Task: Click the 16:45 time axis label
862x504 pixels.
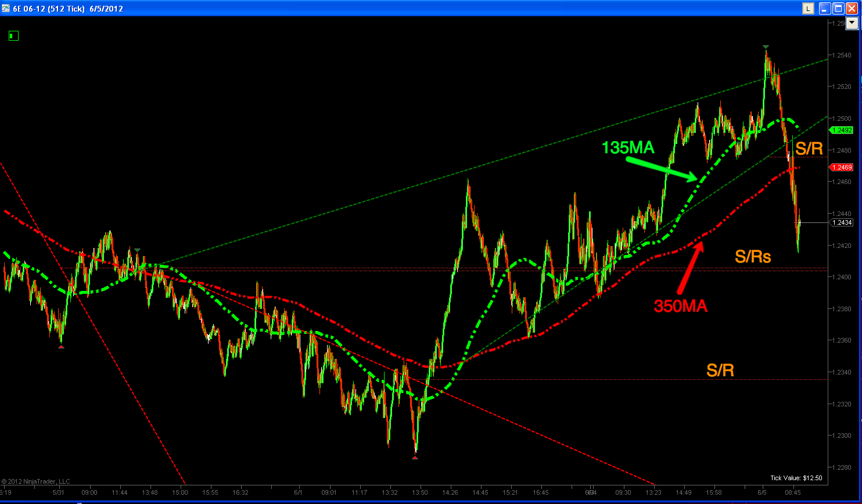Action: [x=541, y=492]
